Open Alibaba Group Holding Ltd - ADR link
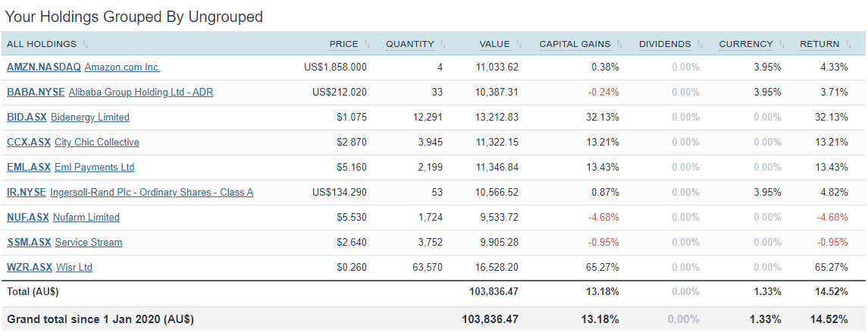 coord(140,93)
